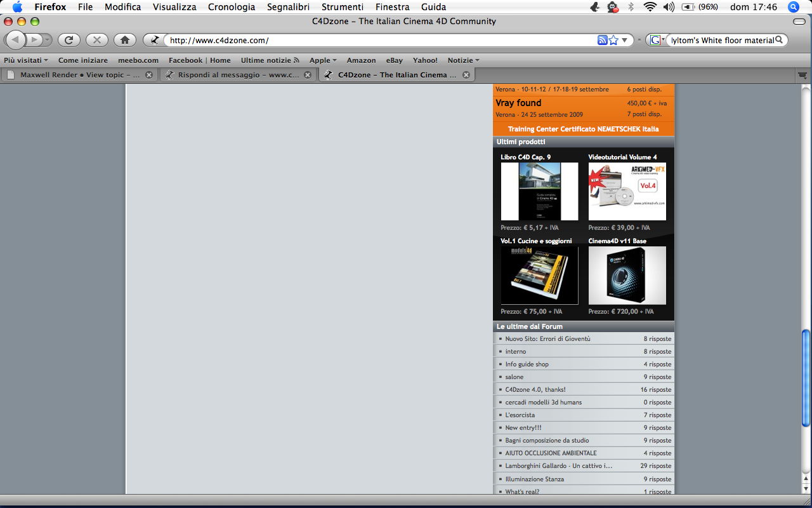Click the frog icon in the menu bar

click(594, 7)
